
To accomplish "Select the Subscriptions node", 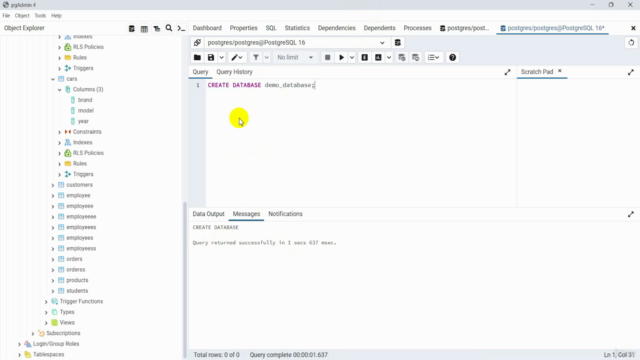I will click(x=63, y=333).
